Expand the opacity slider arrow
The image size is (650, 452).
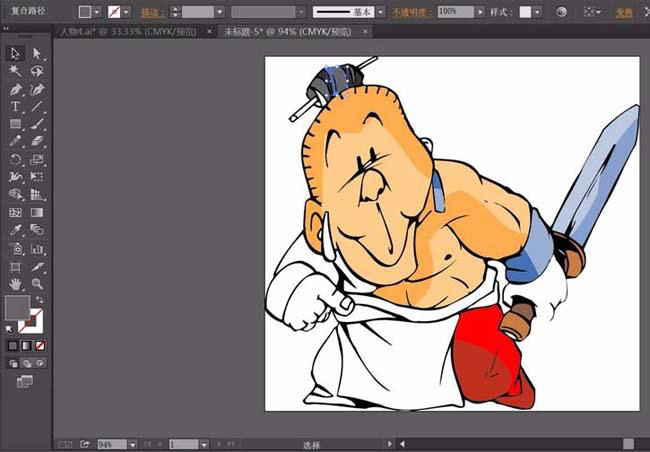(480, 12)
